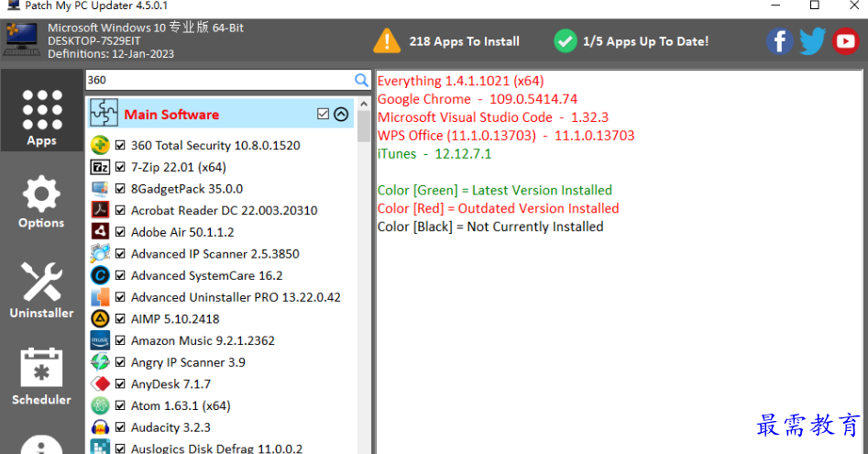
Task: Click the Angry IP Scanner icon
Action: click(x=100, y=362)
